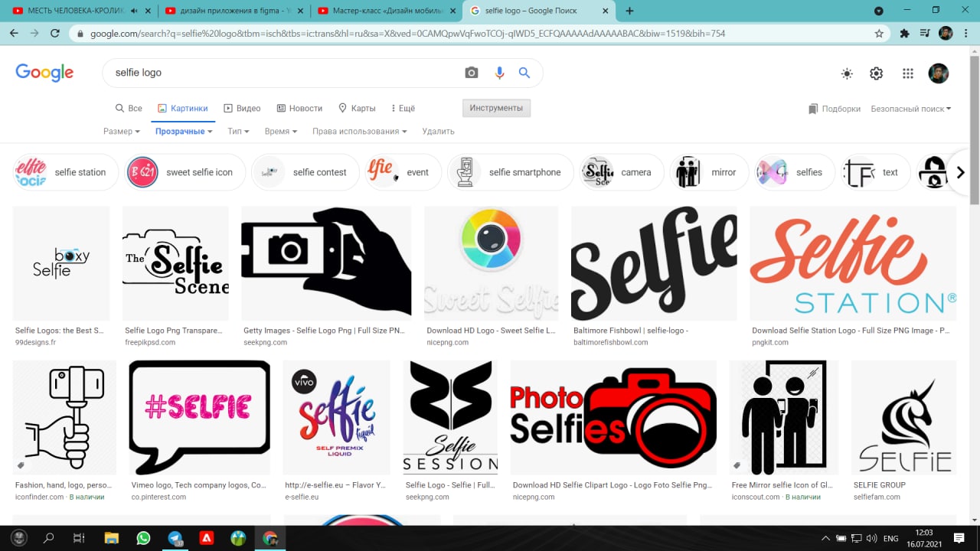Open the 99designs.fr source link
Viewport: 980px width, 551px height.
[35, 343]
